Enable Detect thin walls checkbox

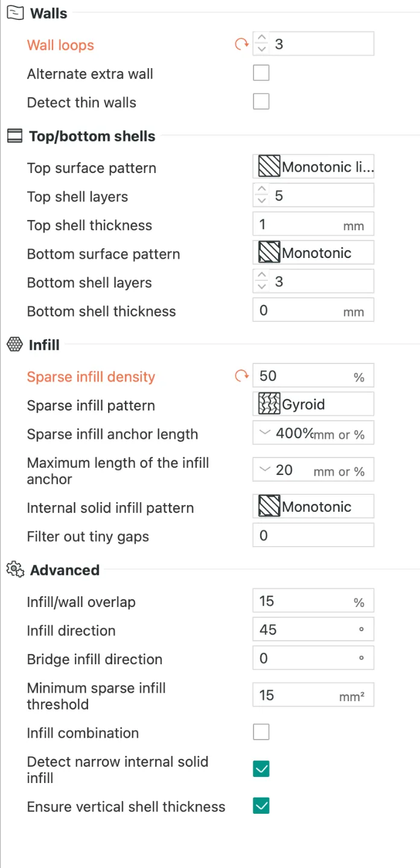tap(261, 102)
